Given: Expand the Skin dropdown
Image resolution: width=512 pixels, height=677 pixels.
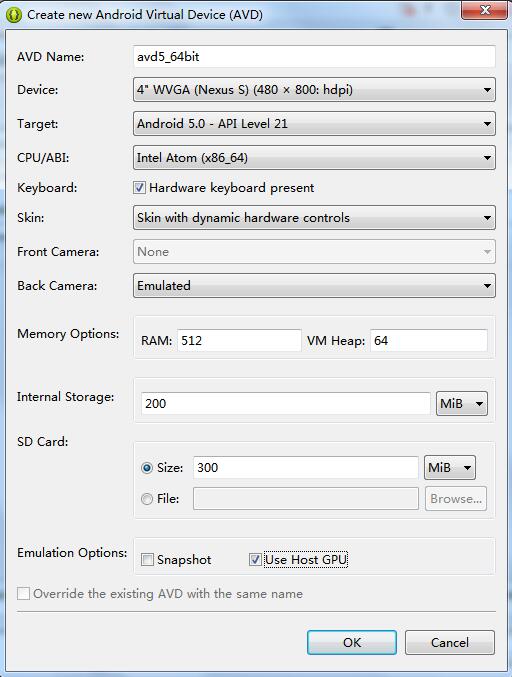Looking at the screenshot, I should (314, 218).
